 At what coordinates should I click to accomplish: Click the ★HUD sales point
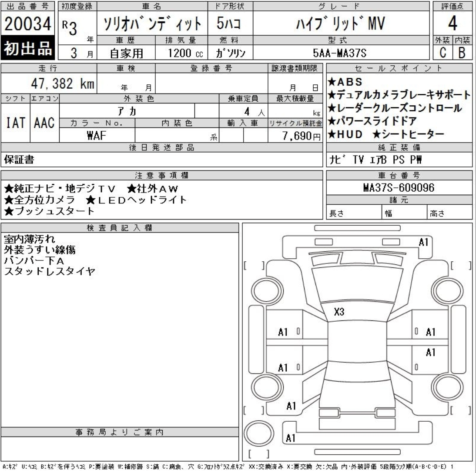[x=345, y=134]
